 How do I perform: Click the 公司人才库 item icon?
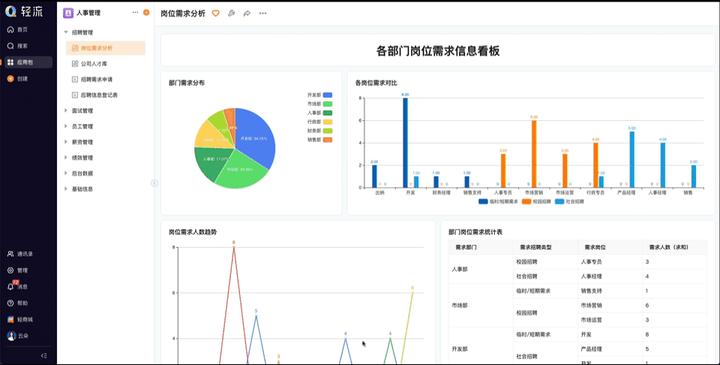(x=75, y=63)
